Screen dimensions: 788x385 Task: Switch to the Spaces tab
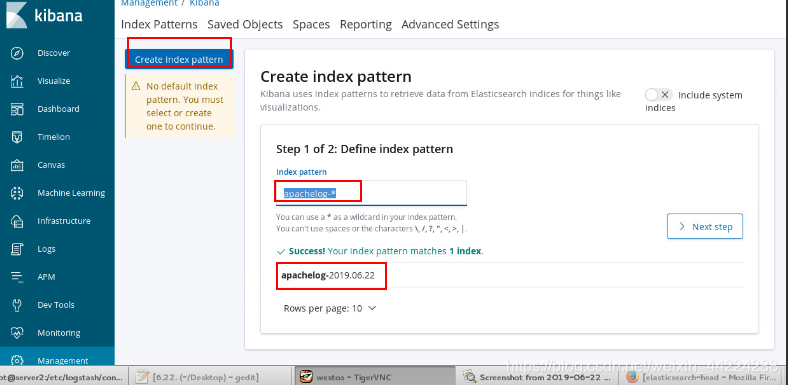pyautogui.click(x=311, y=25)
